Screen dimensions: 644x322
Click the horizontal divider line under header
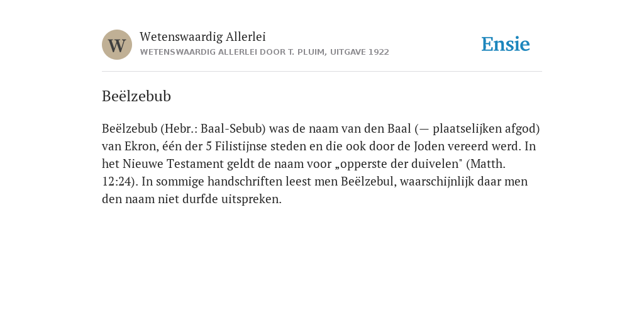coord(322,72)
